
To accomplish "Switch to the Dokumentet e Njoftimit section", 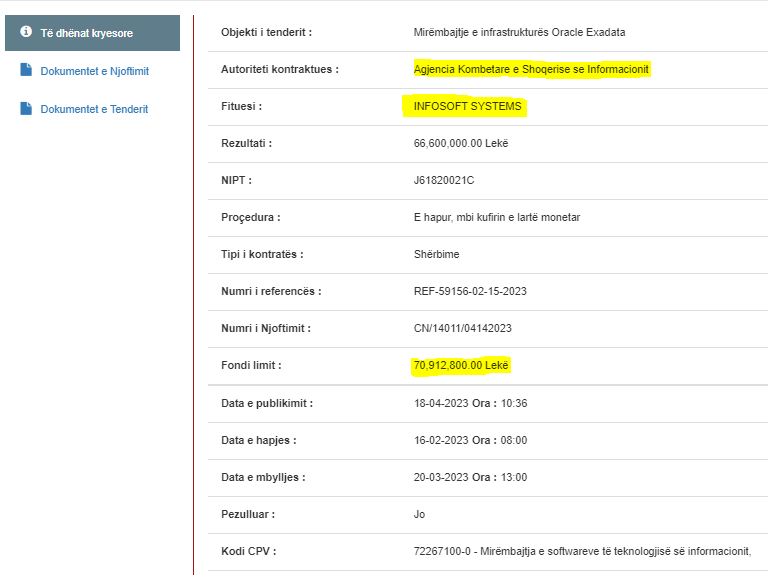I will pos(94,71).
